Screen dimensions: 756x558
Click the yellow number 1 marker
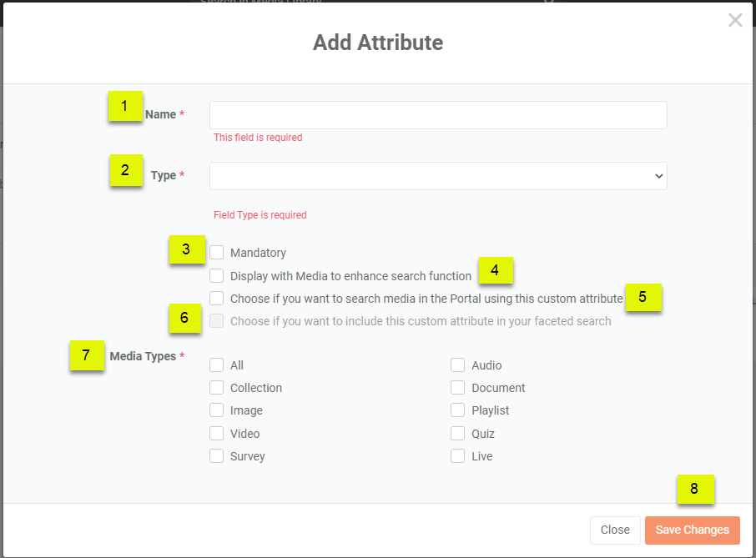click(125, 106)
